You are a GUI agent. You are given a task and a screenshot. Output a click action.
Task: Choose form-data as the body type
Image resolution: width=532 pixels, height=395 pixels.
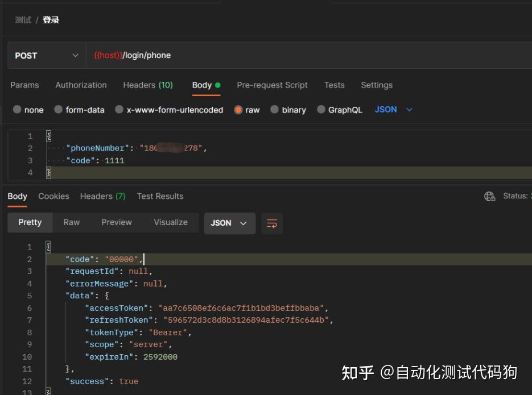tap(79, 110)
